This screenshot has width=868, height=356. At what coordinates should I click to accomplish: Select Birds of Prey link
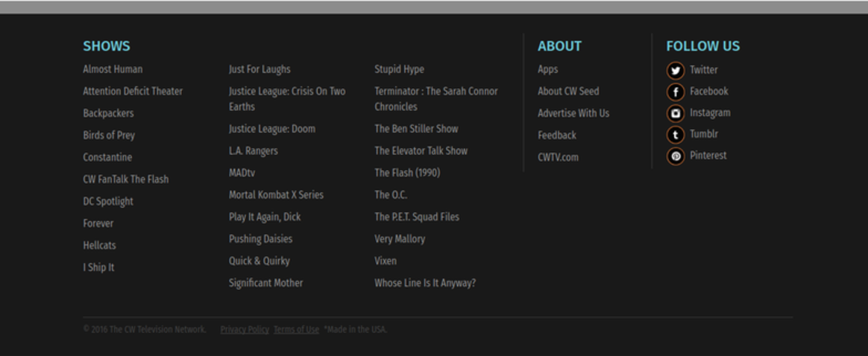[x=109, y=136]
